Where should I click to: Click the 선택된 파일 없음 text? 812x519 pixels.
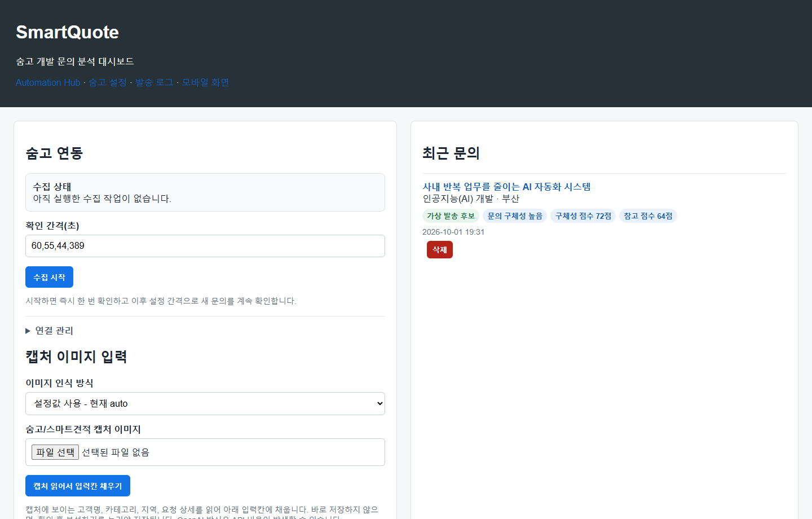pos(116,452)
